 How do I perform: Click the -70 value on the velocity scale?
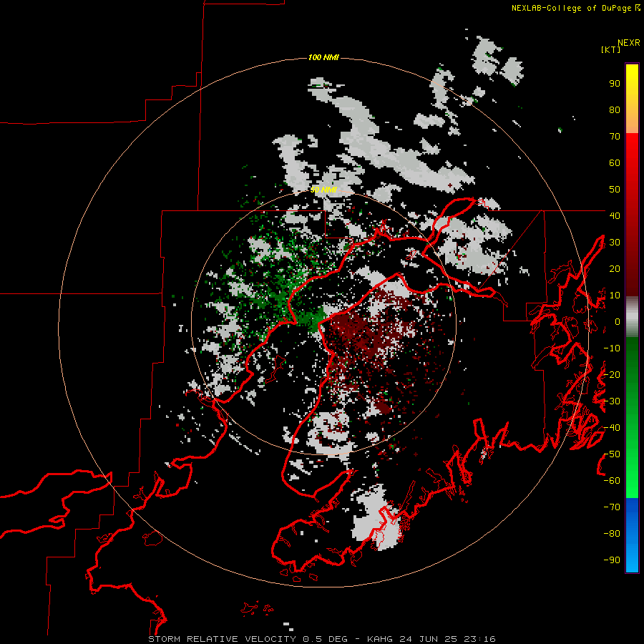pyautogui.click(x=612, y=507)
